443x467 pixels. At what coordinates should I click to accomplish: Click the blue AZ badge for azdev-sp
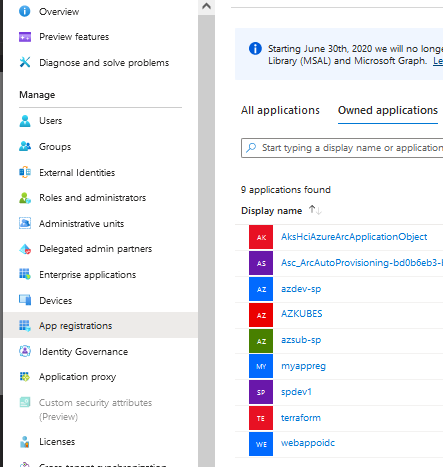pyautogui.click(x=261, y=289)
